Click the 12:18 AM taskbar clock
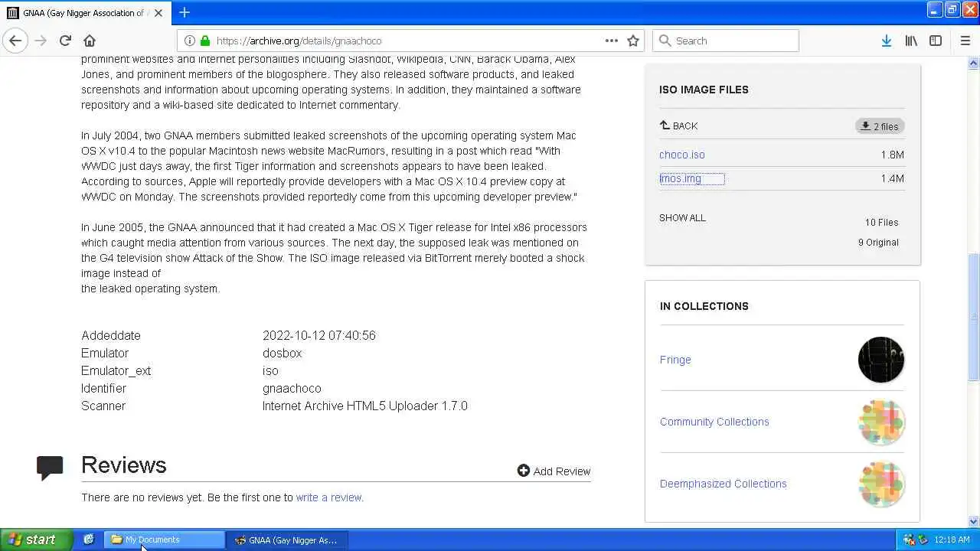Screen dimensions: 980x551 tap(952, 540)
